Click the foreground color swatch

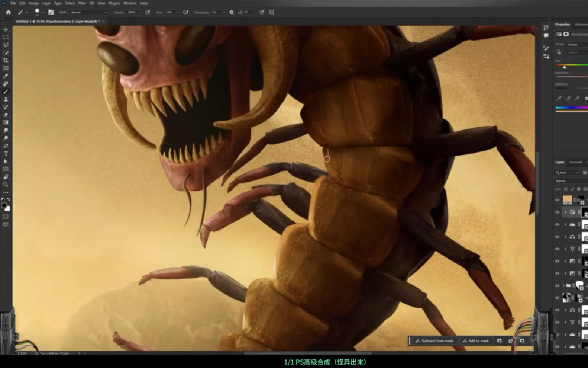click(4, 205)
